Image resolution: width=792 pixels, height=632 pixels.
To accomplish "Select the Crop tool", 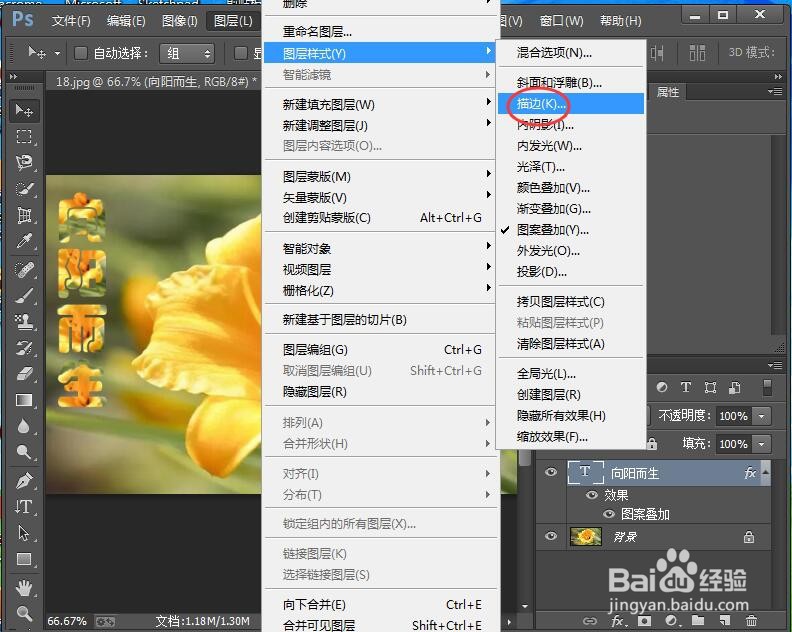I will click(24, 215).
